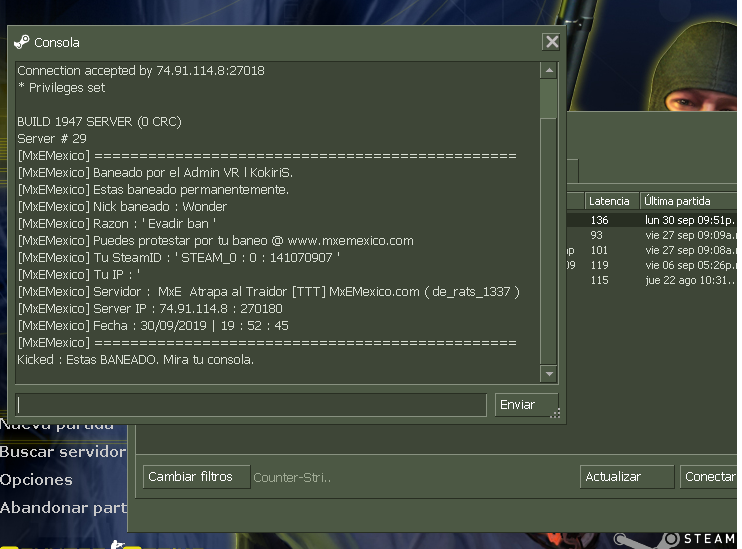Image resolution: width=742 pixels, height=549 pixels.
Task: Select server row with latency 119
Action: point(652,266)
